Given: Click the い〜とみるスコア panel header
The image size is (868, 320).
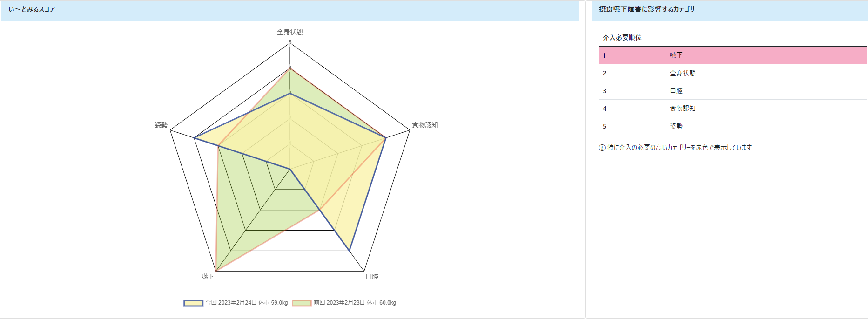Looking at the screenshot, I should point(290,11).
